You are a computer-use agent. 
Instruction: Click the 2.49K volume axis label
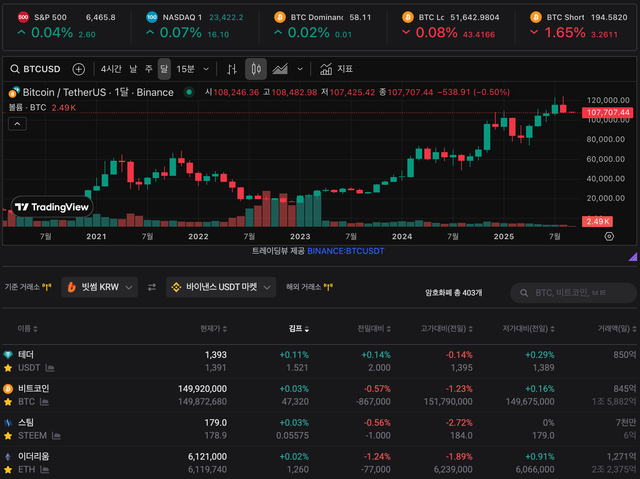[x=597, y=221]
